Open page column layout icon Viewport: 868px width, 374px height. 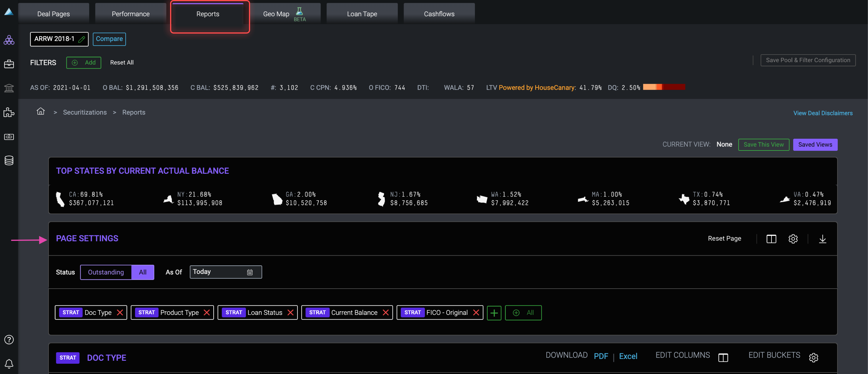(x=771, y=239)
